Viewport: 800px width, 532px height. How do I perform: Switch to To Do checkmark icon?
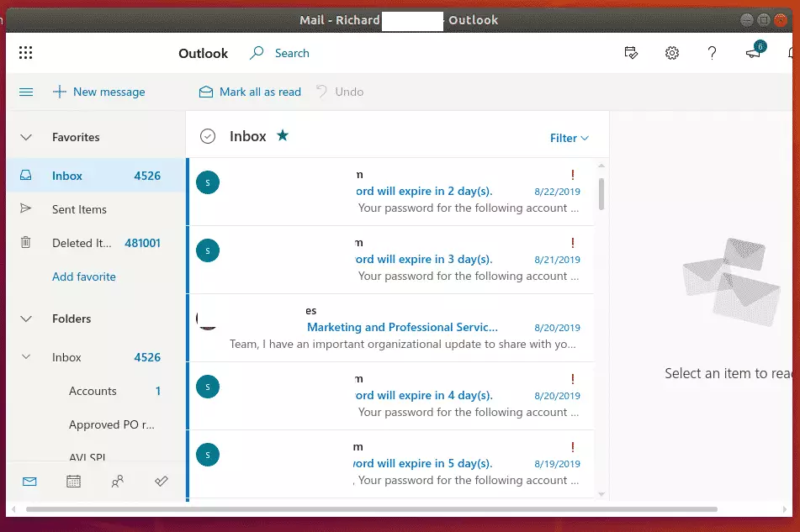coord(162,481)
